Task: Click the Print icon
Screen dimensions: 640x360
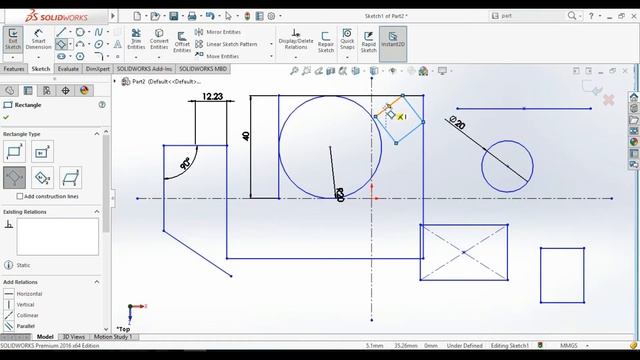Action: [x=192, y=16]
